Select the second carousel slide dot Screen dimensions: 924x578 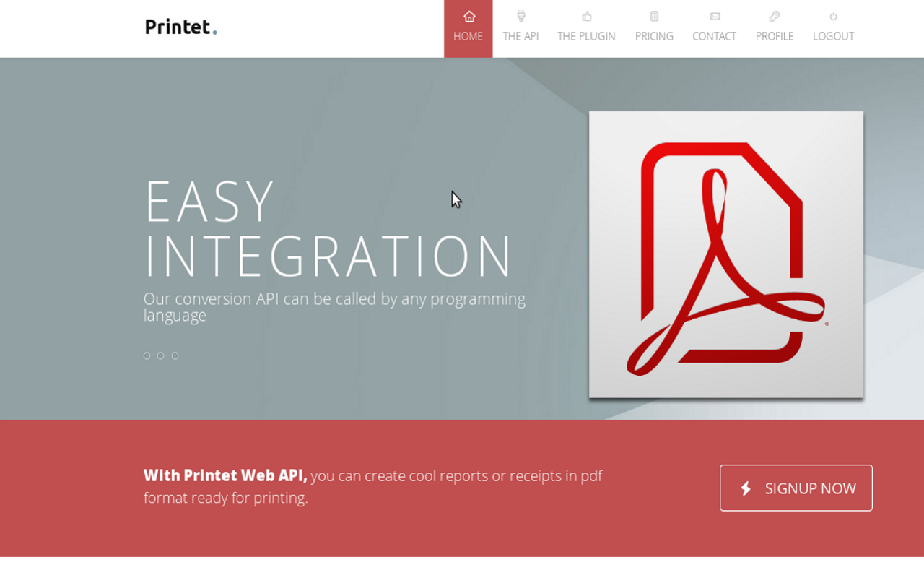tap(161, 355)
